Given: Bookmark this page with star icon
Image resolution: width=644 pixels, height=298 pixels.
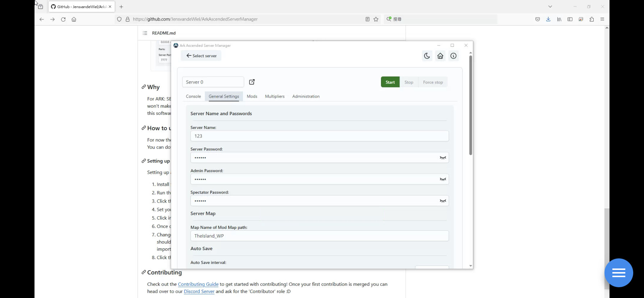Looking at the screenshot, I should point(376,19).
